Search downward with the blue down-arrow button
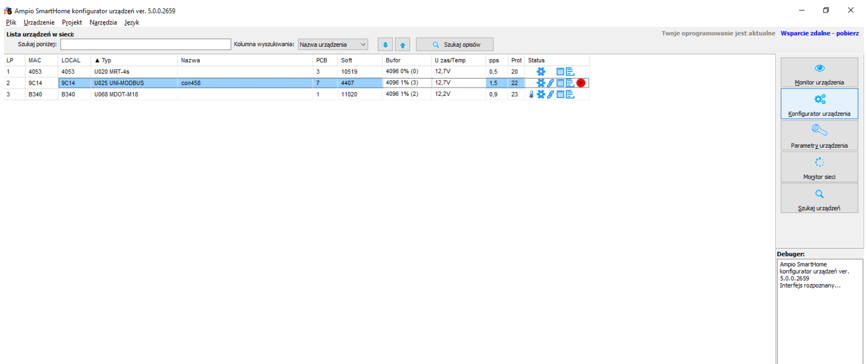 pos(385,45)
